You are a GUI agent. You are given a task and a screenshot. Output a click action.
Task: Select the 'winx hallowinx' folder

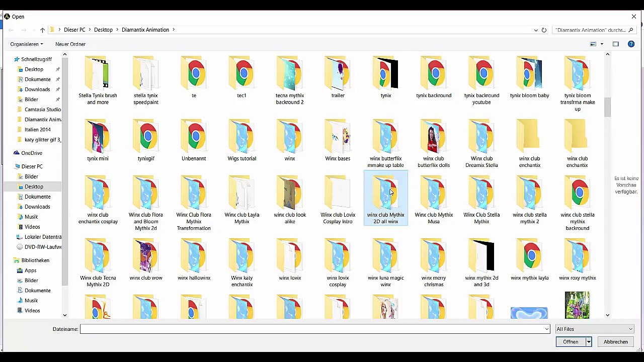[x=194, y=260]
